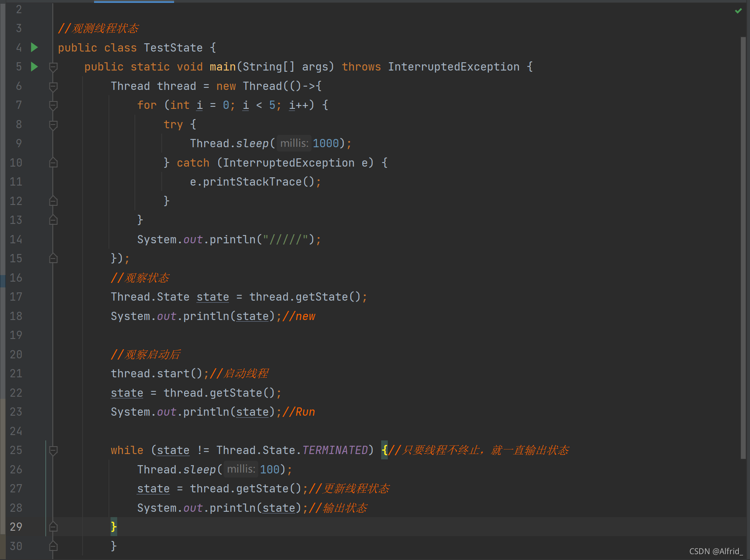Click thread.start() call on line 21
The width and height of the screenshot is (750, 560).
coord(157,374)
